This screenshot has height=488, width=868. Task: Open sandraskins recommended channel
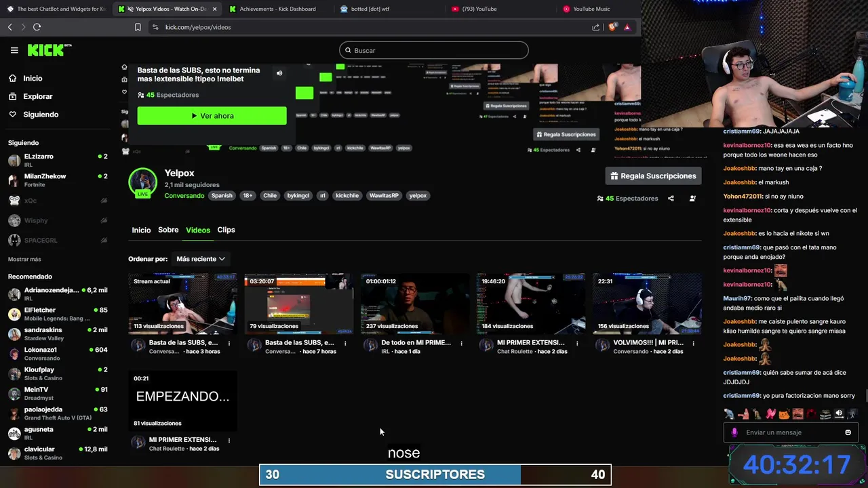coord(58,333)
